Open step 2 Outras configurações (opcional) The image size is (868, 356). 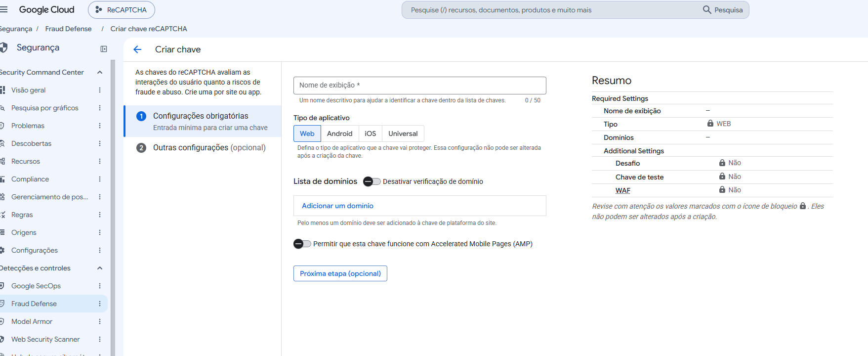click(203, 147)
